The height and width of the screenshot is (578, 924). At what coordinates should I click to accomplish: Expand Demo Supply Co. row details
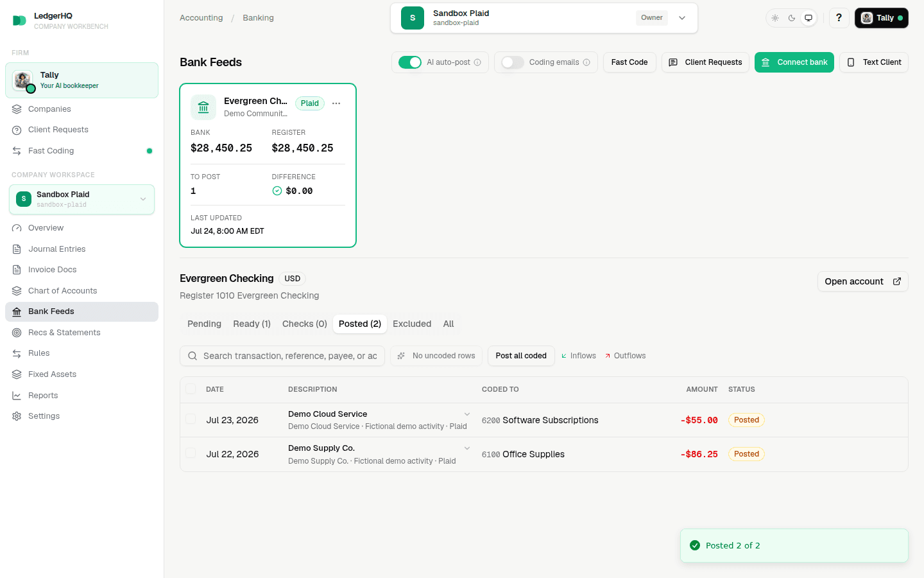point(467,448)
